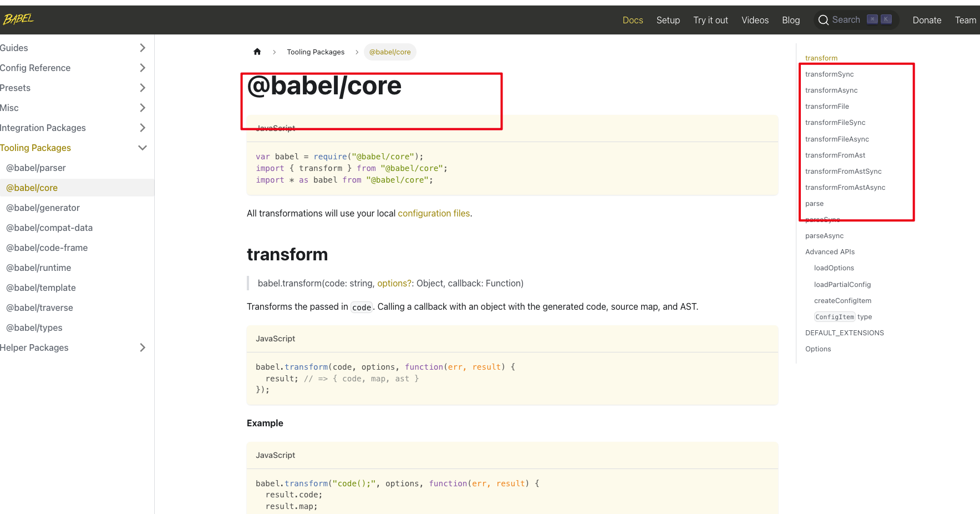Viewport: 980px width, 514px height.
Task: Click the Donate button
Action: 927,20
